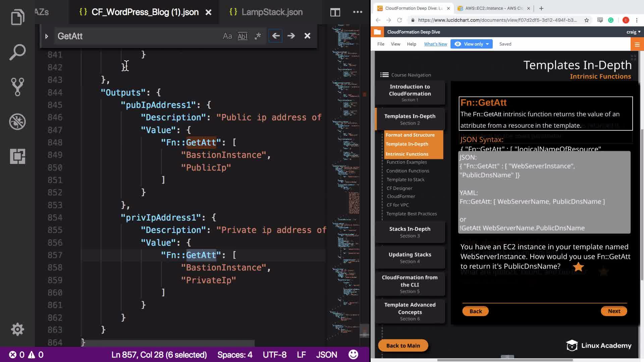
Task: Toggle Use Regular Expression option
Action: point(258,36)
